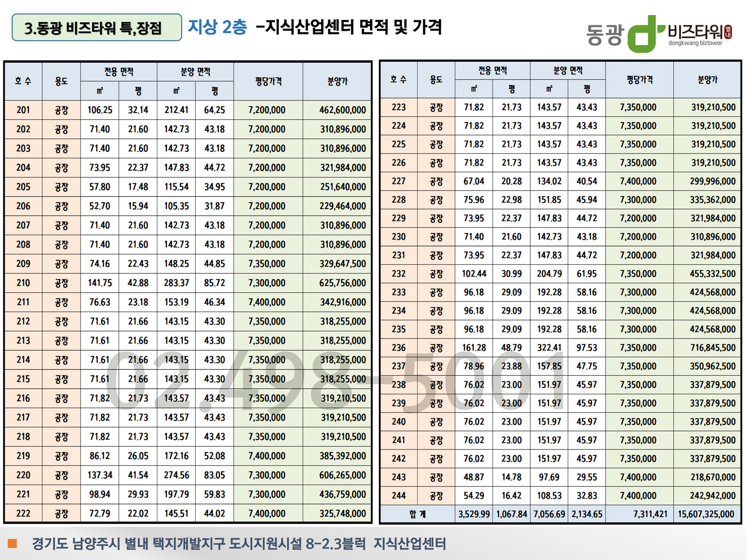The width and height of the screenshot is (747, 560).
Task: Click the price 342,916,000 for unit 211
Action: click(343, 302)
